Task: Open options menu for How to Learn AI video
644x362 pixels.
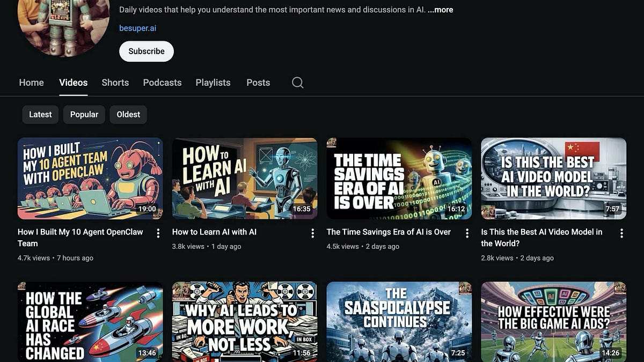Action: click(x=313, y=233)
